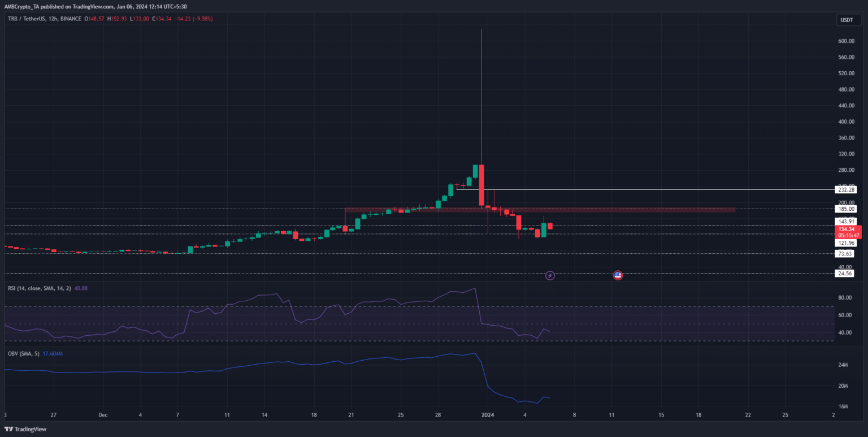Click the US flag economic event icon

point(618,275)
